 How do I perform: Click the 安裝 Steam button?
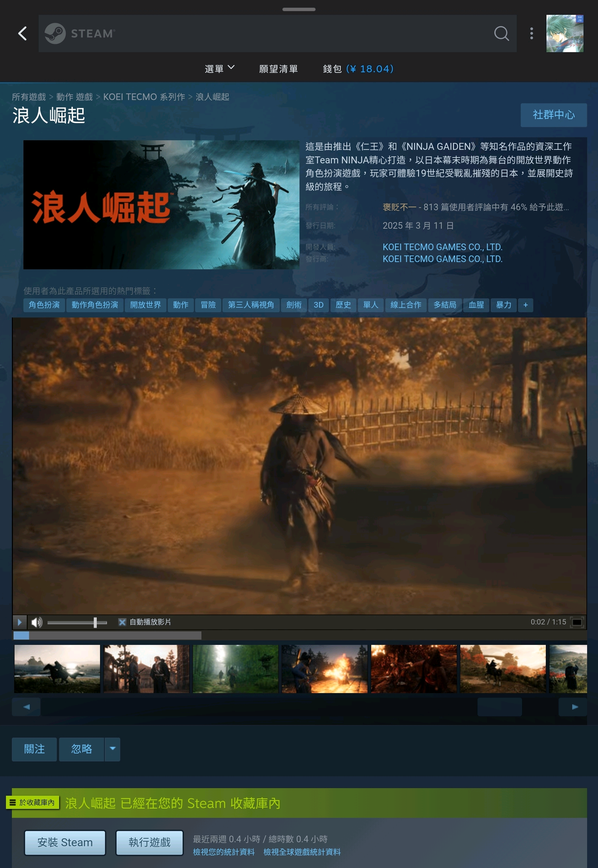pos(65,843)
